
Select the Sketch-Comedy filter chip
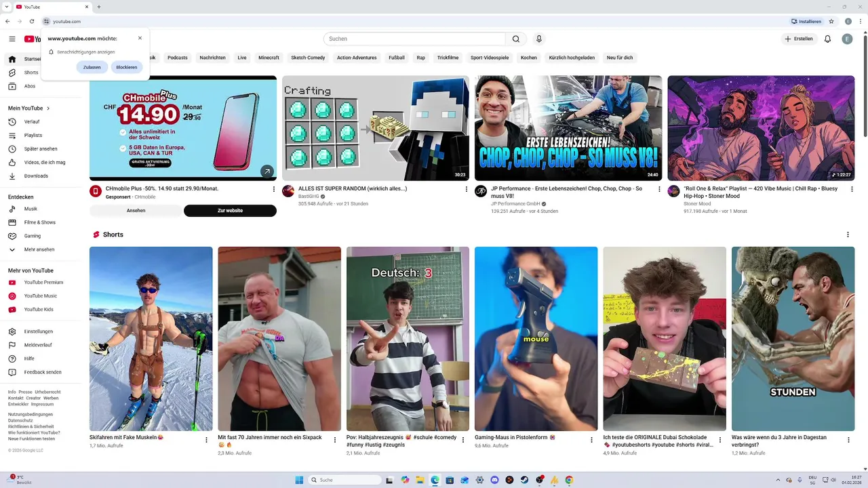(x=308, y=58)
